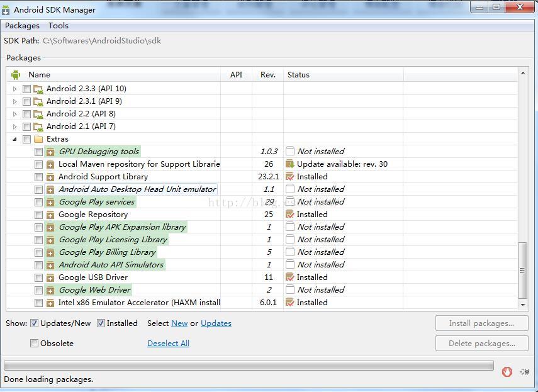Screen dimensions: 538x392
Task: Click the Deselect All link
Action: tap(168, 344)
